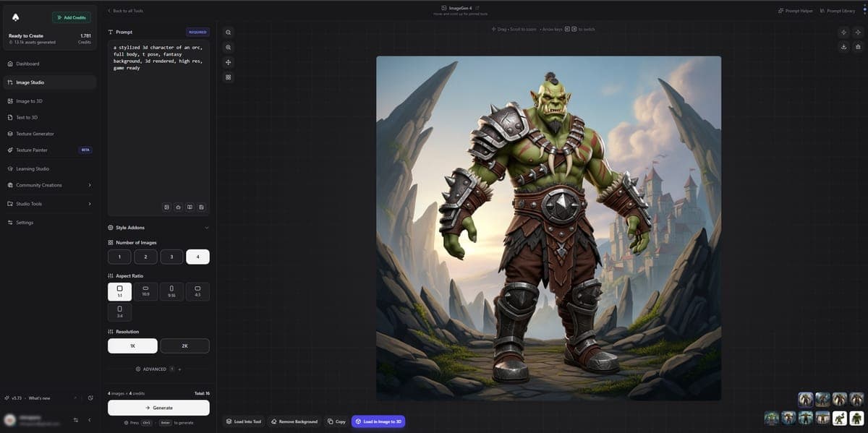This screenshot has height=433, width=868.
Task: Click the user avatar at bottom left
Action: (10, 420)
